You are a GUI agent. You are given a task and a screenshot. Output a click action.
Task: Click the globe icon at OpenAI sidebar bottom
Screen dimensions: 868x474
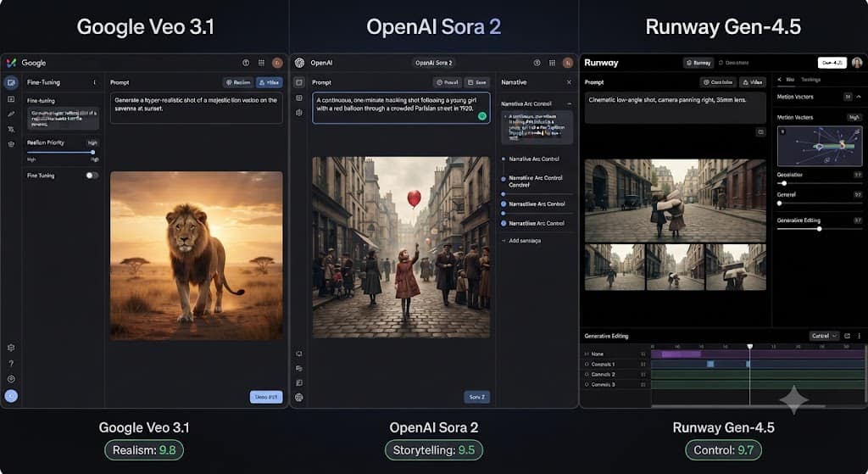tap(299, 397)
